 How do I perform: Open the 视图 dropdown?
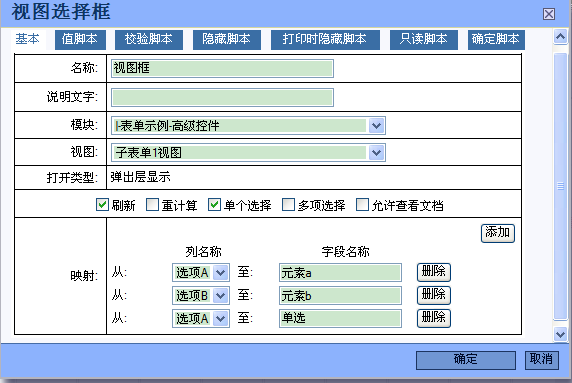coord(248,152)
